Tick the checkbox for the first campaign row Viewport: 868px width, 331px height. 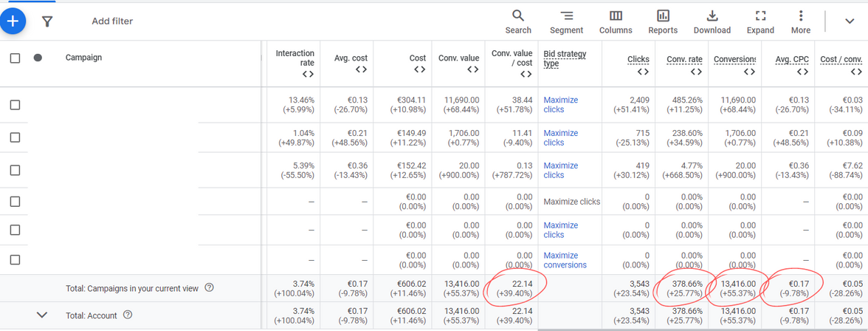click(15, 105)
